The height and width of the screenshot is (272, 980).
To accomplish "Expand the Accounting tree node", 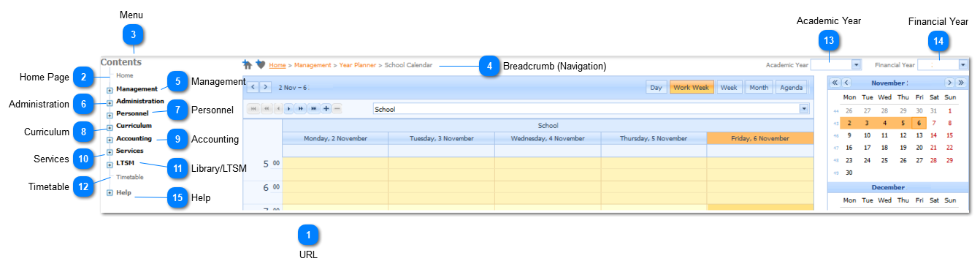I will pyautogui.click(x=110, y=140).
